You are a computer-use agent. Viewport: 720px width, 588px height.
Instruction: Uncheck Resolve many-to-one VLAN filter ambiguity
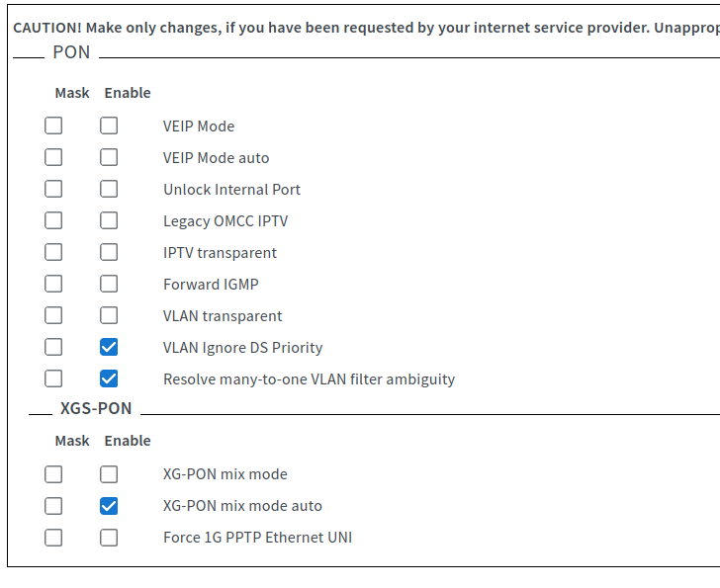pyautogui.click(x=109, y=379)
